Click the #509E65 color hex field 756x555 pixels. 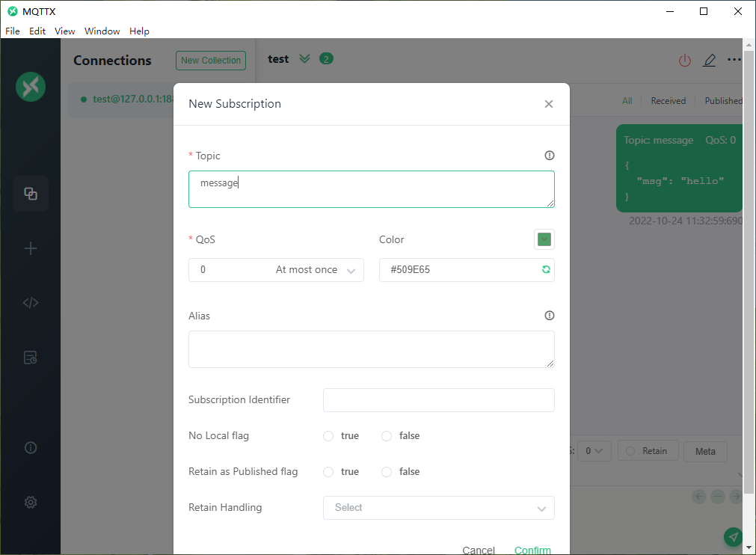coord(466,270)
